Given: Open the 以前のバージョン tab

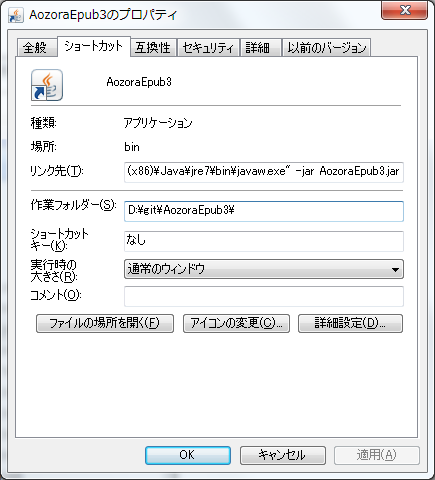Looking at the screenshot, I should [327, 48].
